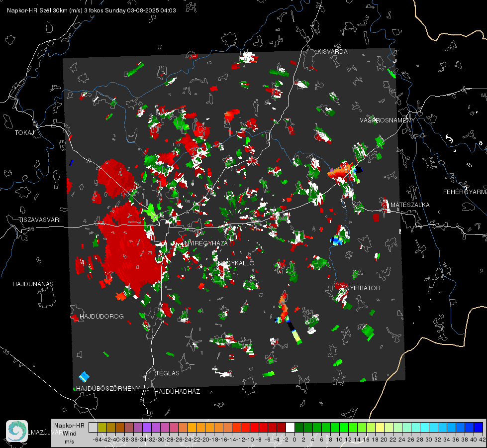The height and width of the screenshot is (448, 487).
Task: Click the orange echo near VÁSÁROSNAMÉNY road
Action: point(339,171)
